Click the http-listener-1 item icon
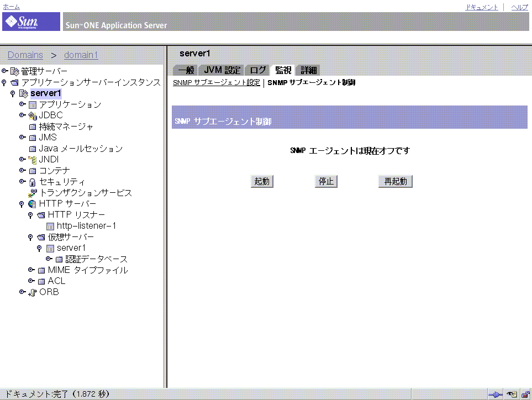 click(50, 227)
